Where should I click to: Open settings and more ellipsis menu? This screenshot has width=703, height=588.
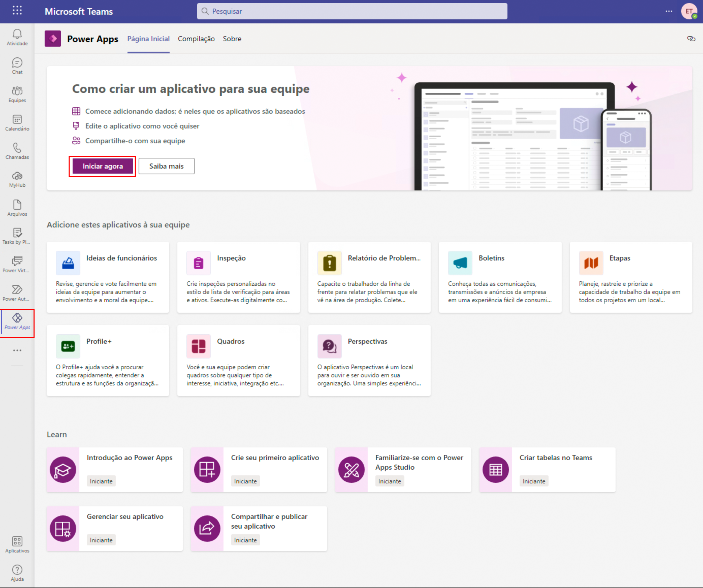[x=668, y=11]
